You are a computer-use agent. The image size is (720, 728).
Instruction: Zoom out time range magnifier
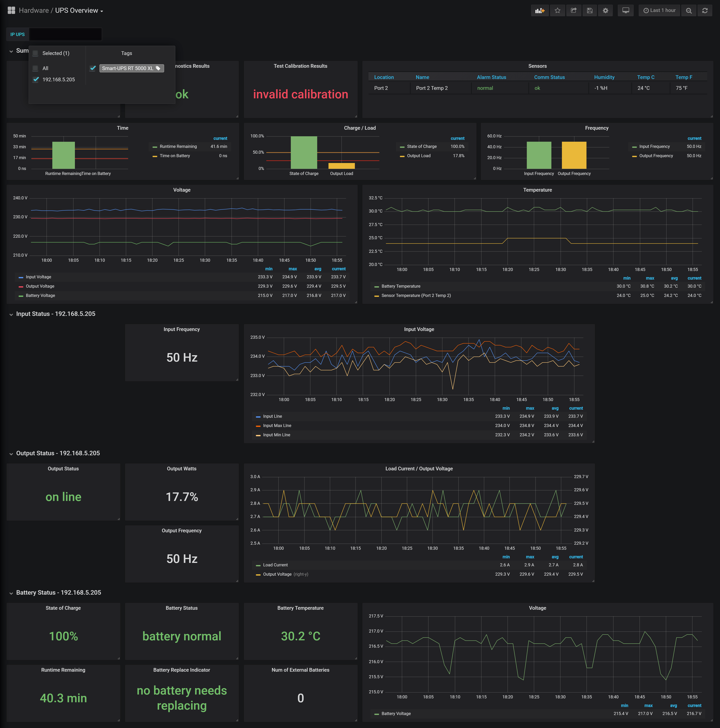click(x=689, y=11)
